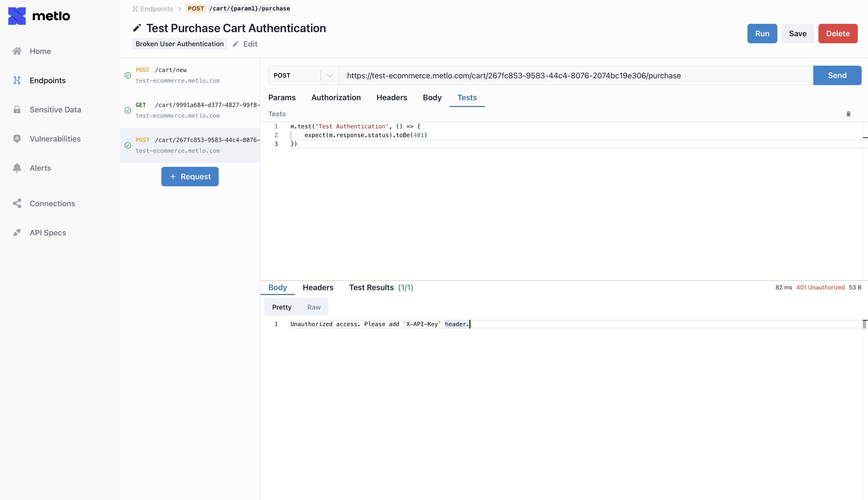Click the metlo logo
This screenshot has width=868, height=500.
pos(39,16)
